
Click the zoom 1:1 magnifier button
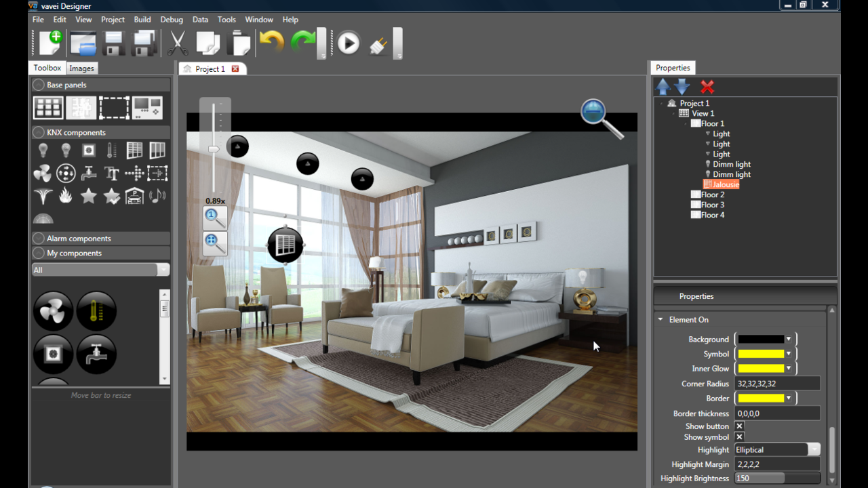tap(215, 218)
